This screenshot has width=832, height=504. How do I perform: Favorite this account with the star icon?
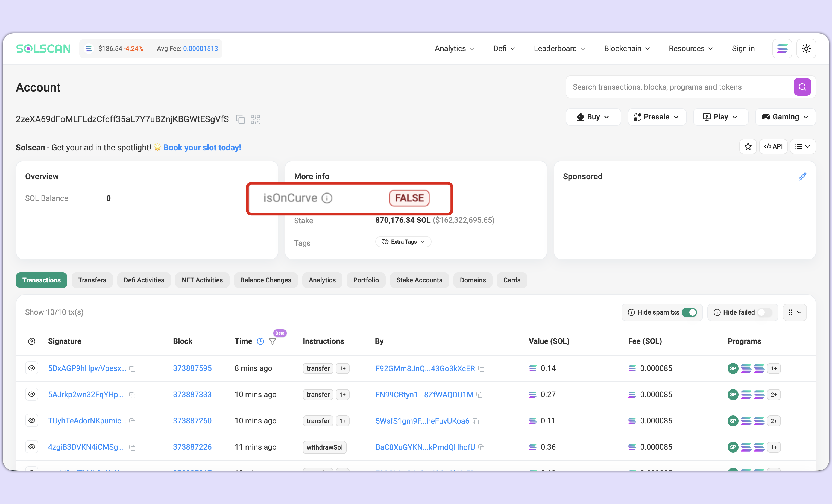pyautogui.click(x=748, y=146)
